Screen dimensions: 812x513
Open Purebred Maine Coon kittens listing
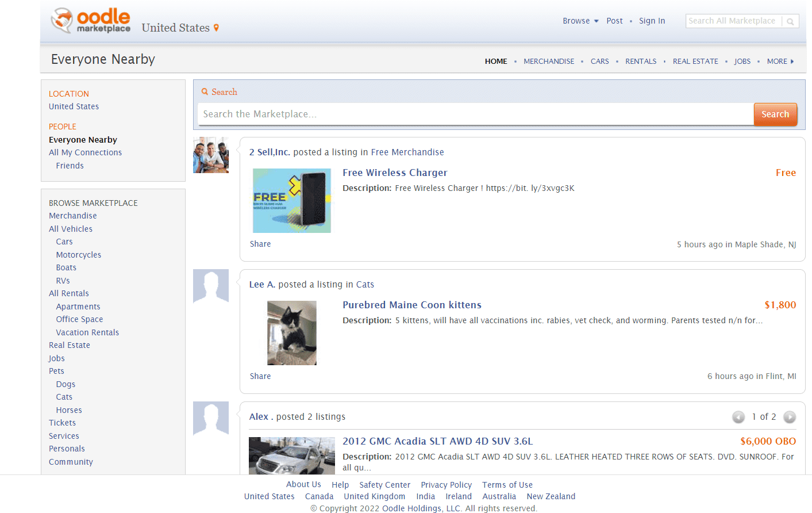[x=412, y=305]
